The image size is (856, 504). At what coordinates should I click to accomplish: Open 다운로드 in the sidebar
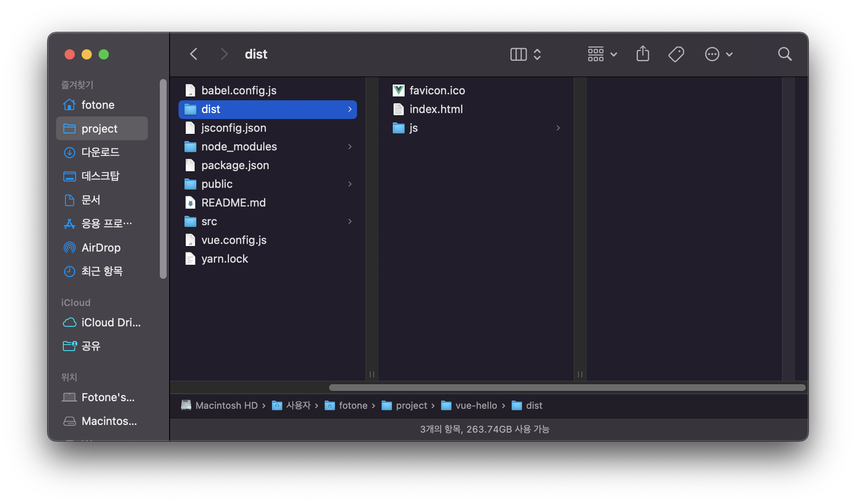[x=102, y=152]
